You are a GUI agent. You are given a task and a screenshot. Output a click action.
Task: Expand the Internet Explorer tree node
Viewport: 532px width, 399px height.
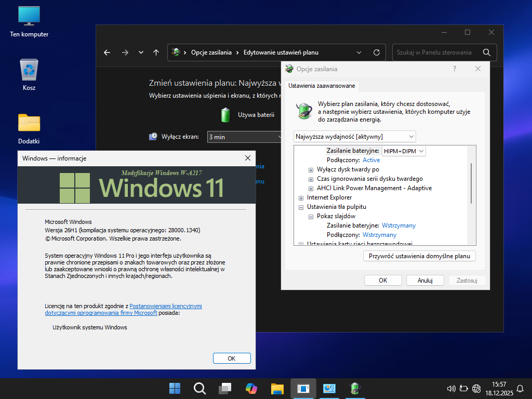point(301,197)
